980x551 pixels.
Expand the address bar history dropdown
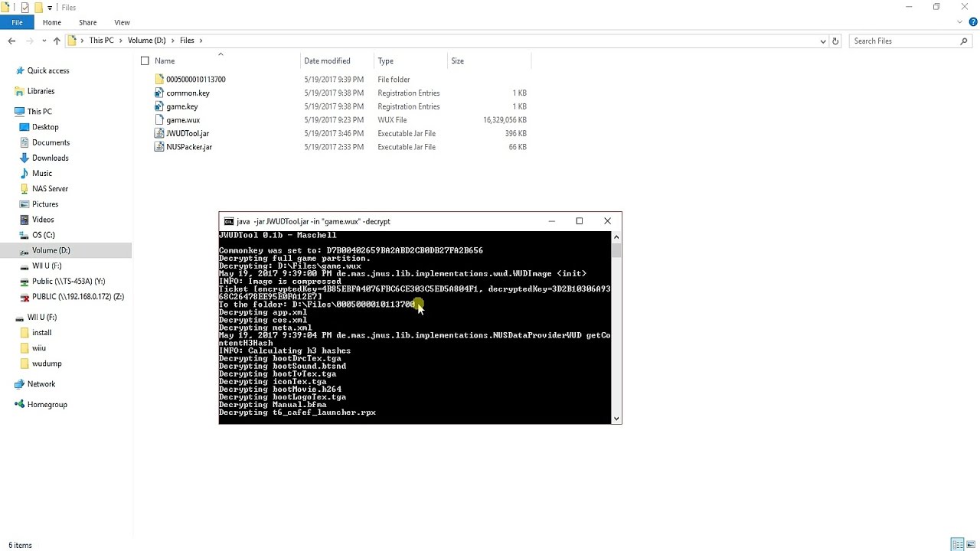point(823,41)
